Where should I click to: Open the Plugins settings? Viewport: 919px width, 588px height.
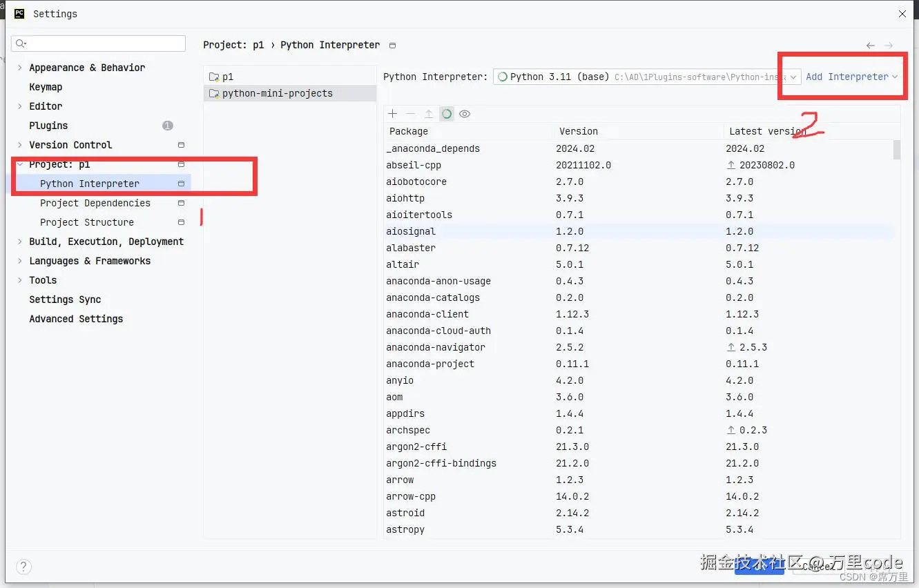(x=48, y=126)
